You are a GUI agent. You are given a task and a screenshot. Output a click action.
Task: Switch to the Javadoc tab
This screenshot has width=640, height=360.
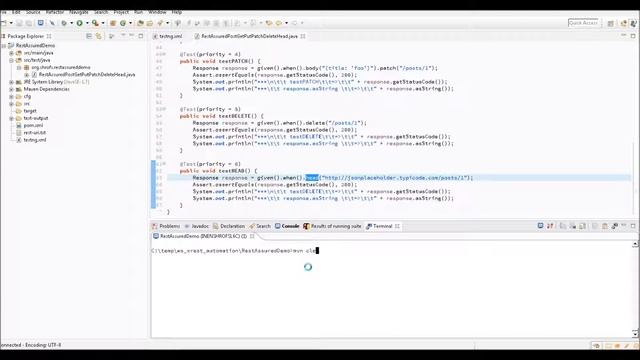(x=197, y=226)
